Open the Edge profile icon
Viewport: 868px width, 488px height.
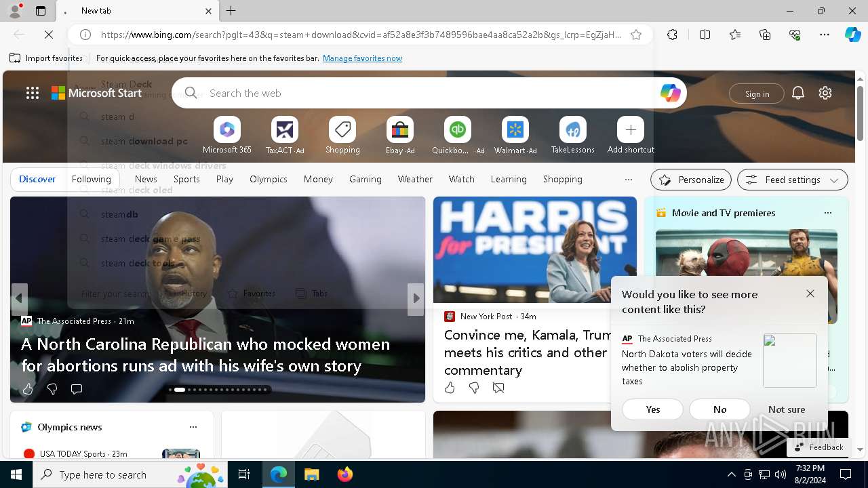pos(14,11)
